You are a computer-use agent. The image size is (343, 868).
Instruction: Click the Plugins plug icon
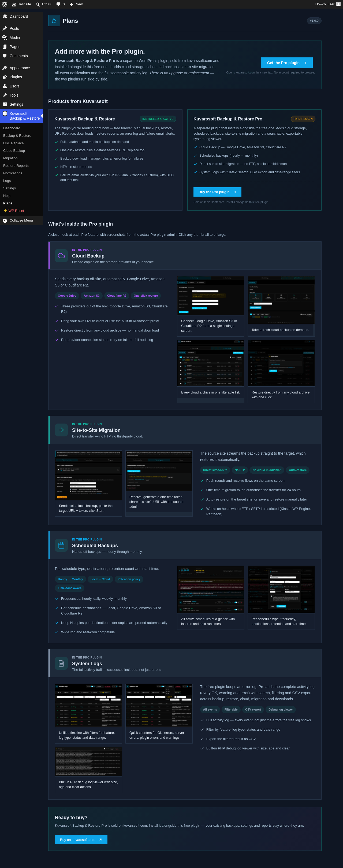point(5,77)
